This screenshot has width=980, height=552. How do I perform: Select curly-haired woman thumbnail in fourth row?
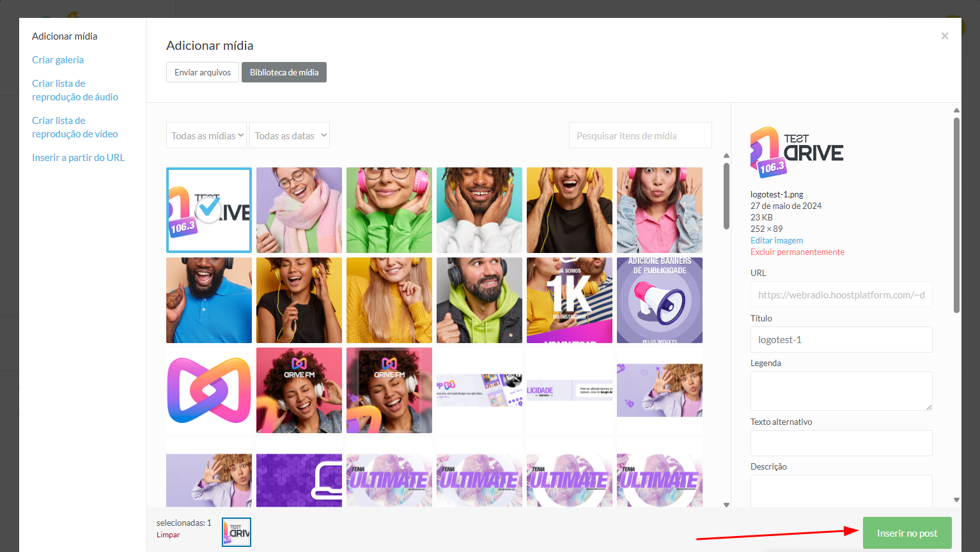209,473
